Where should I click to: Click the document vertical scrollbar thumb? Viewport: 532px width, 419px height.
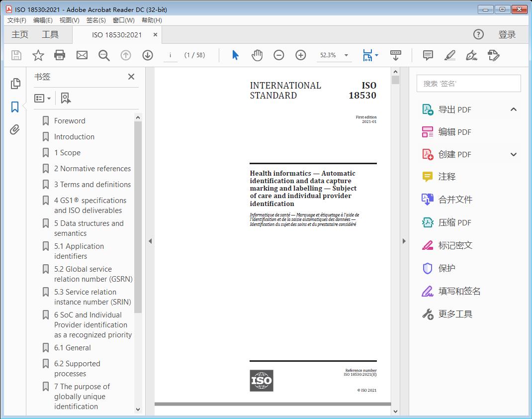[395, 80]
